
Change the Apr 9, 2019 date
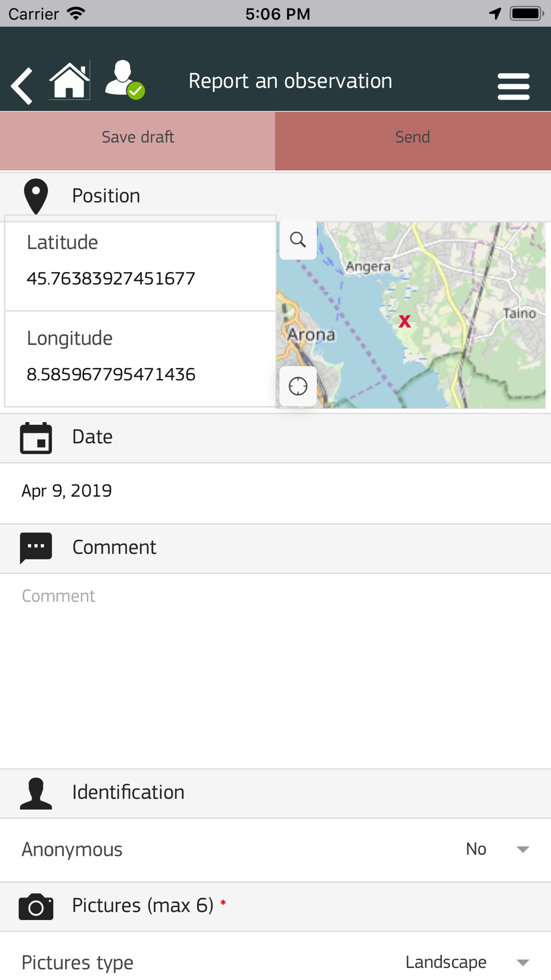coord(67,491)
